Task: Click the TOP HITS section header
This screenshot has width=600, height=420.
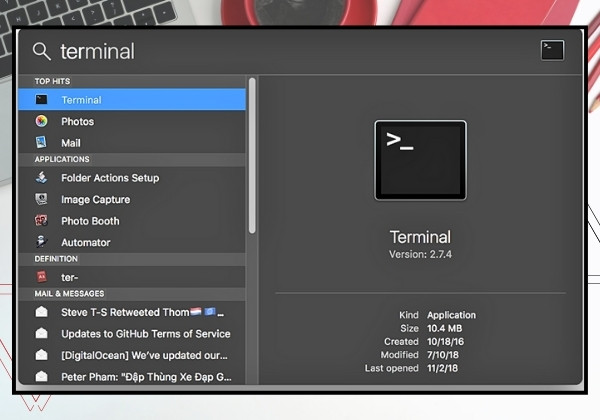Action: tap(52, 81)
